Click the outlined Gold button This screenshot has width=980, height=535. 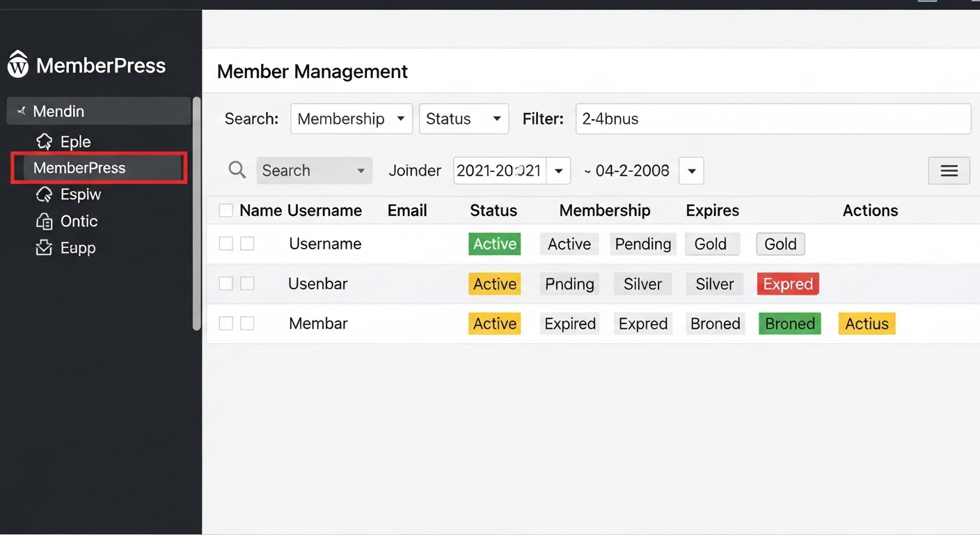[780, 244]
